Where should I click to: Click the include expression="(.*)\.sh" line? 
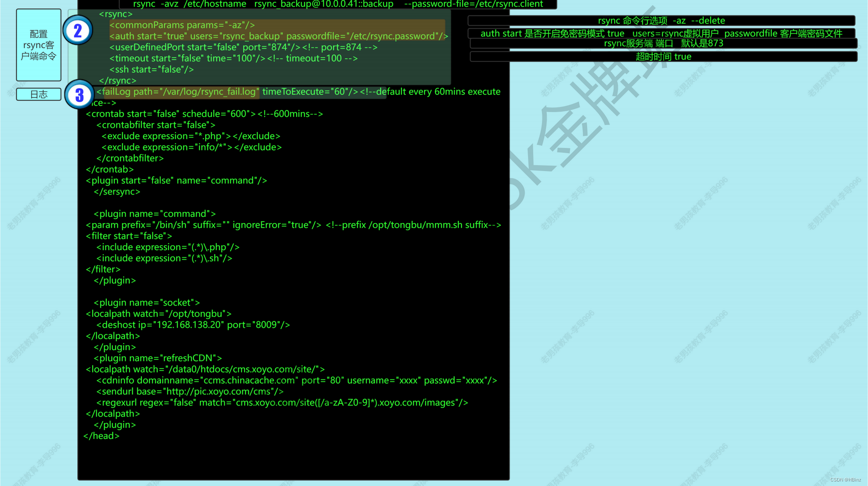[x=164, y=258]
